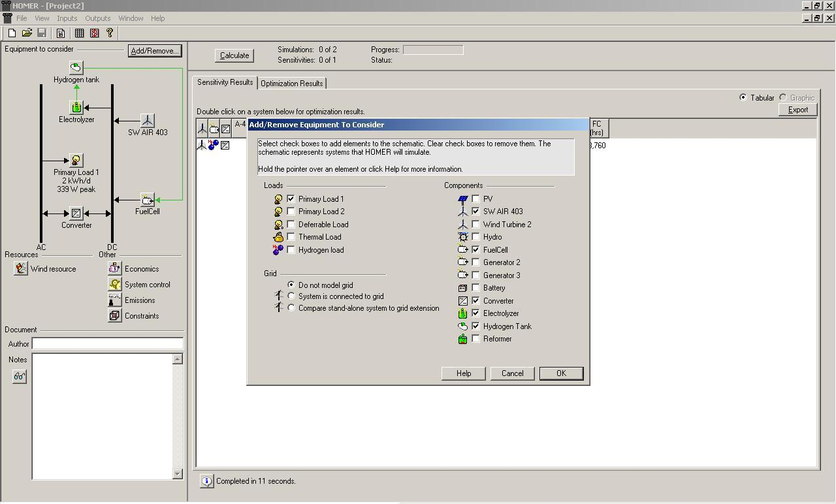Enable the Hydrogen load checkbox
Image resolution: width=836 pixels, height=504 pixels.
pyautogui.click(x=291, y=250)
